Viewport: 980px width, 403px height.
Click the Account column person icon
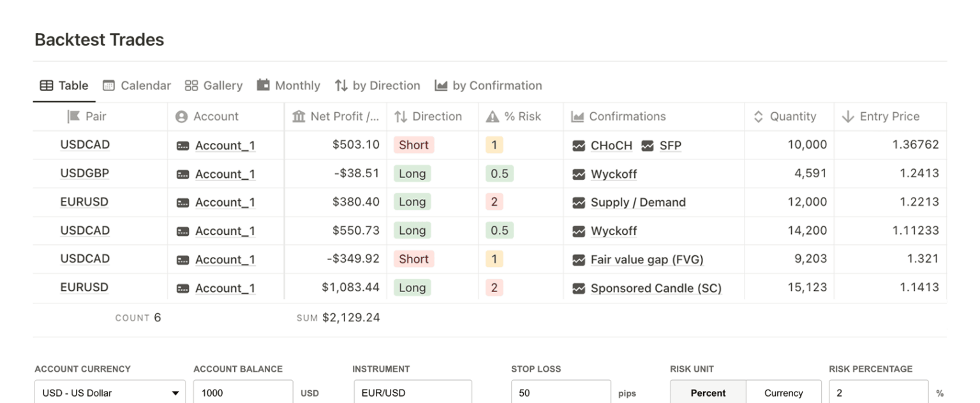[181, 117]
